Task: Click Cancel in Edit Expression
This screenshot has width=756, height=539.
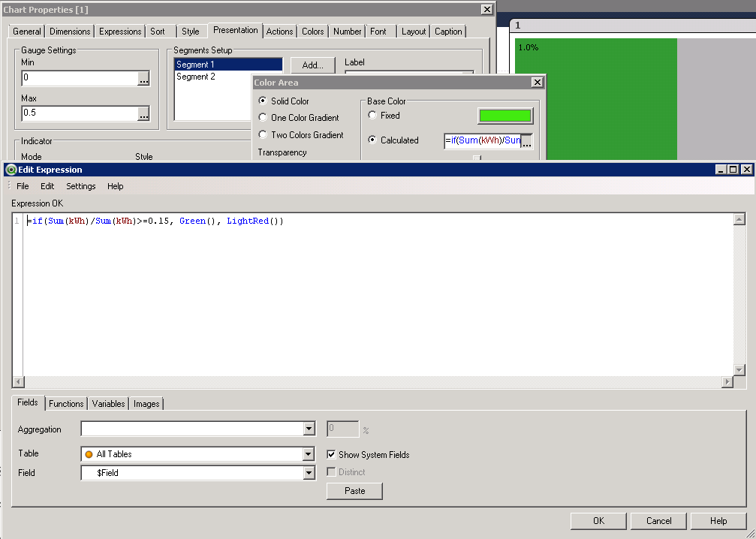Action: pos(658,521)
